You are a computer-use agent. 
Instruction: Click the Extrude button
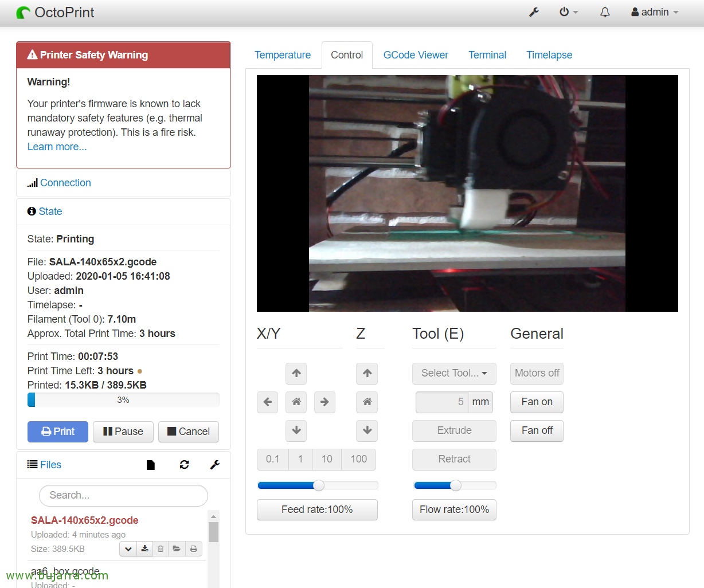(x=454, y=430)
